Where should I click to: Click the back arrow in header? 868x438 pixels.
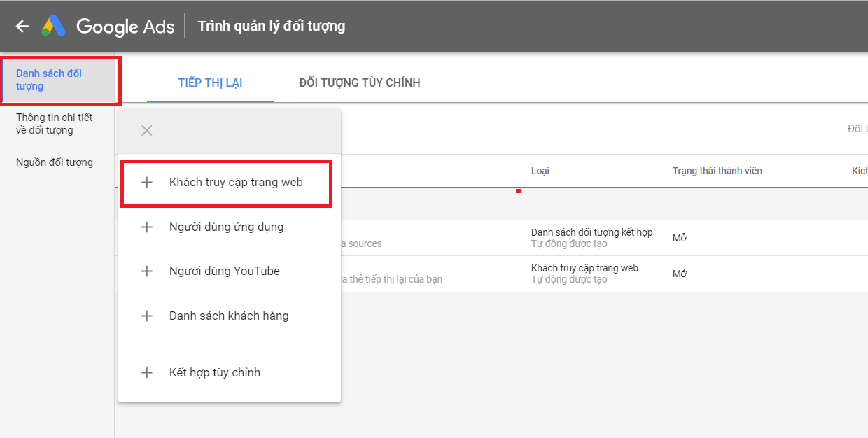click(22, 27)
